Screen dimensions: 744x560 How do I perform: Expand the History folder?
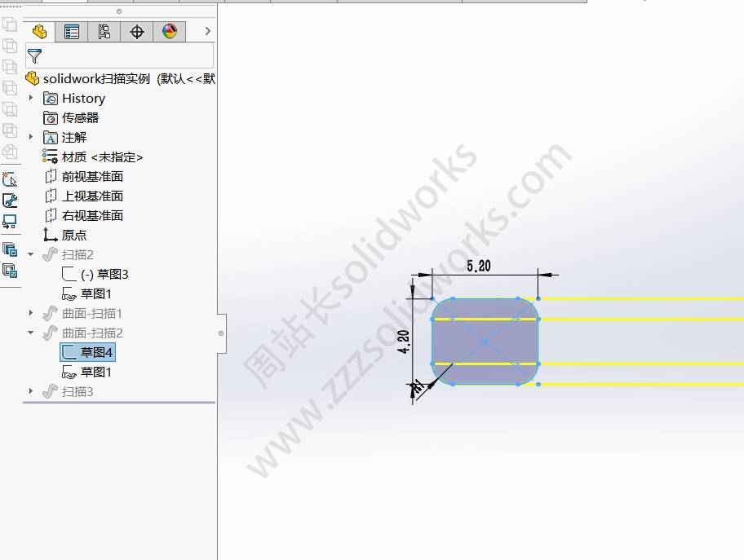[x=31, y=98]
